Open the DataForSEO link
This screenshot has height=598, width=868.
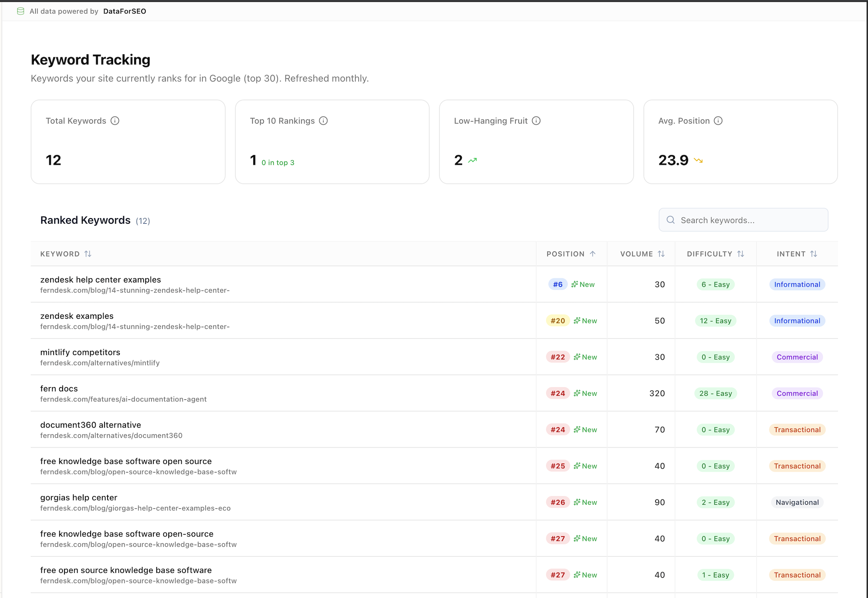pos(124,11)
